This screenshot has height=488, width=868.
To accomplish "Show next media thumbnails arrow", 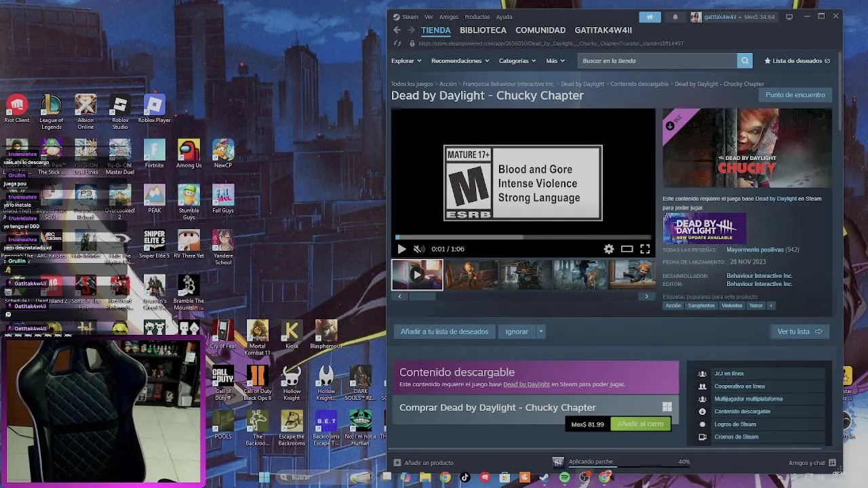I will (646, 296).
